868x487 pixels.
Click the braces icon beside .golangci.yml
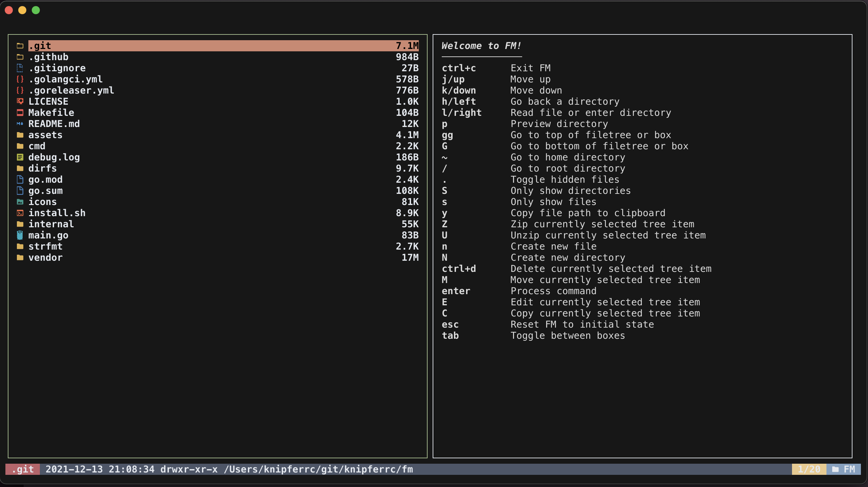coord(20,79)
